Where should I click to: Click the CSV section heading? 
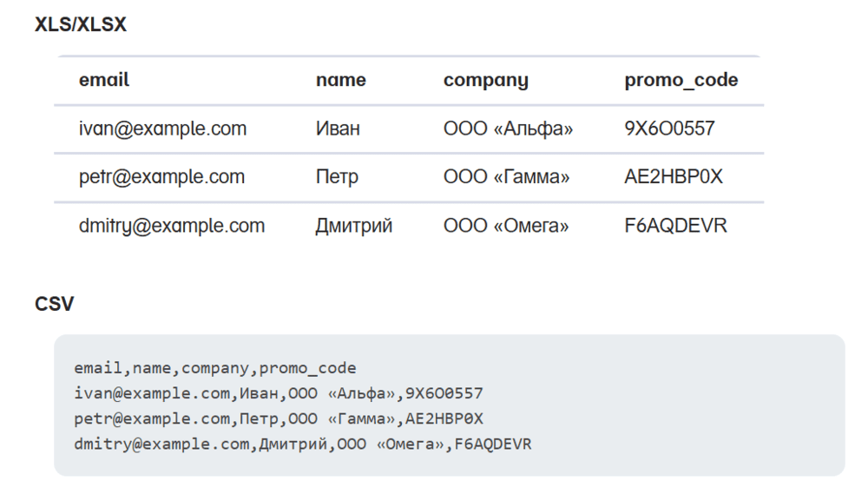(x=55, y=304)
